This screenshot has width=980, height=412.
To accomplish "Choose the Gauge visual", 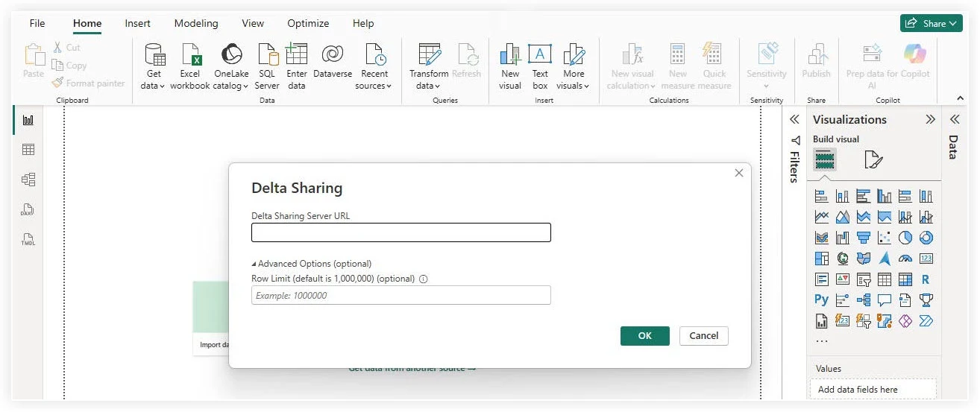I will [905, 259].
